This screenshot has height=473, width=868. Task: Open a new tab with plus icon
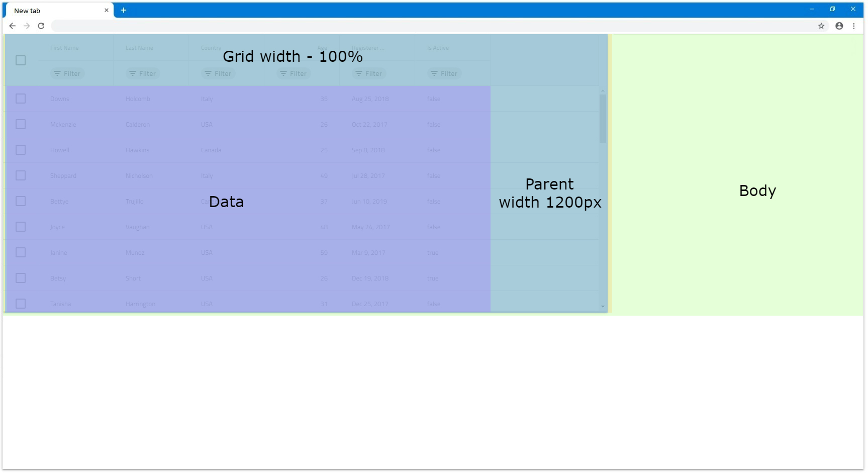point(124,10)
